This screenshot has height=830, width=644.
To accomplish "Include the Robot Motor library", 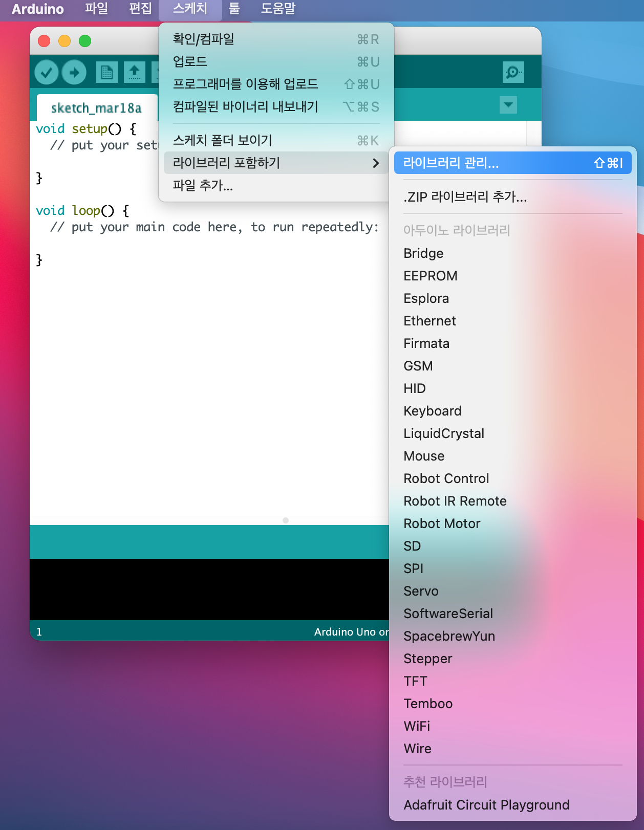I will tap(513, 523).
